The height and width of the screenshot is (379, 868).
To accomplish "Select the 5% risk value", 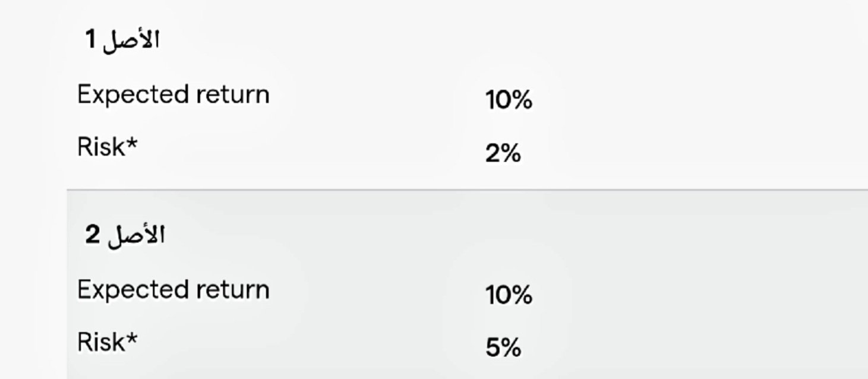I will [x=503, y=348].
